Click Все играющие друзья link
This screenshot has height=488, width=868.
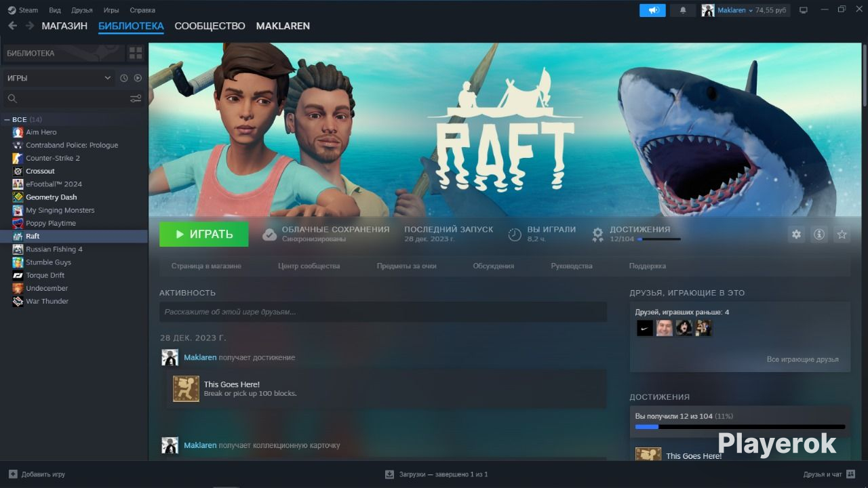803,359
